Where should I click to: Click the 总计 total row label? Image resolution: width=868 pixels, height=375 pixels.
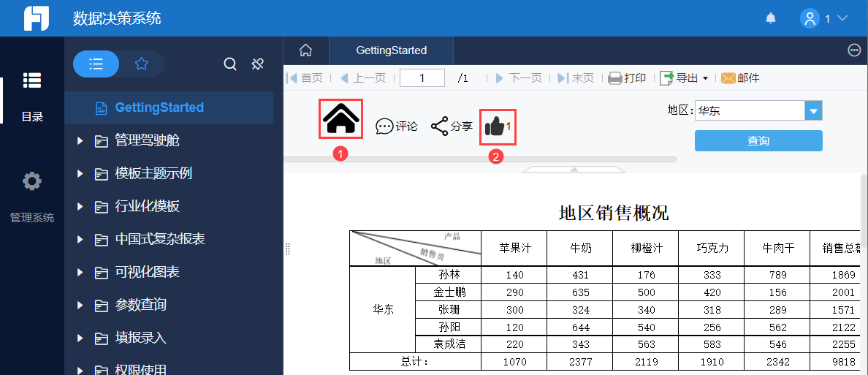(416, 362)
